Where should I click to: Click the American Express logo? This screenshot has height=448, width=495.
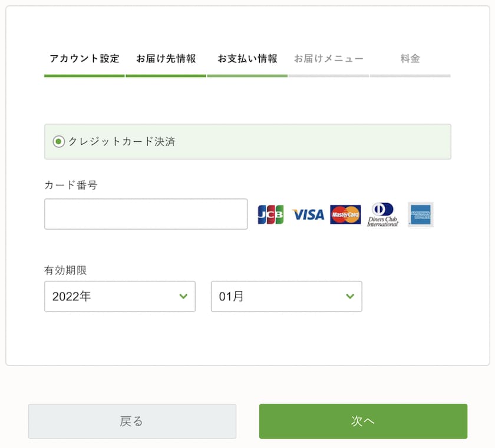point(421,215)
